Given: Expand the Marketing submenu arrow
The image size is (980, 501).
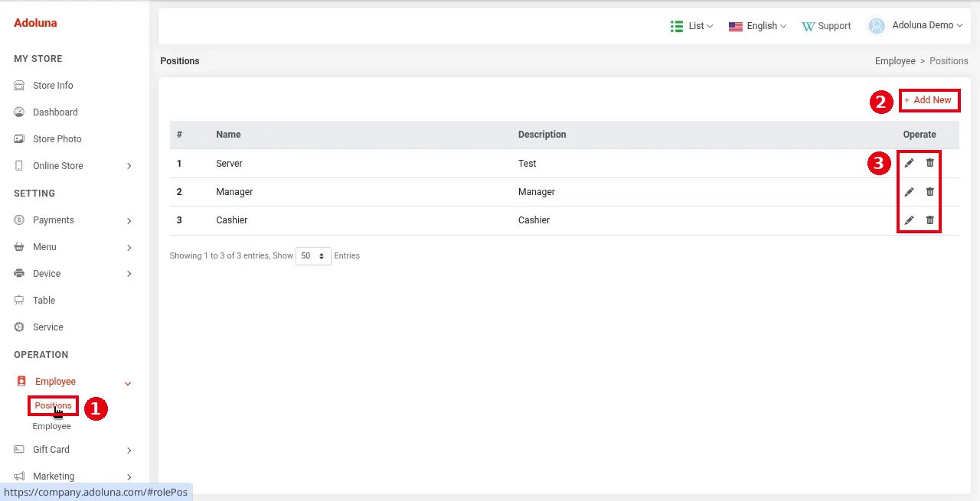Looking at the screenshot, I should coord(129,477).
